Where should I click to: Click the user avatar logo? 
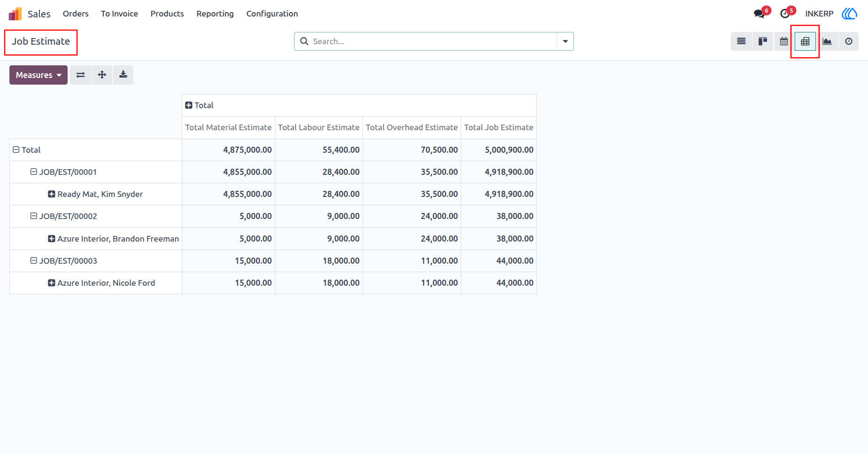pyautogui.click(x=849, y=14)
